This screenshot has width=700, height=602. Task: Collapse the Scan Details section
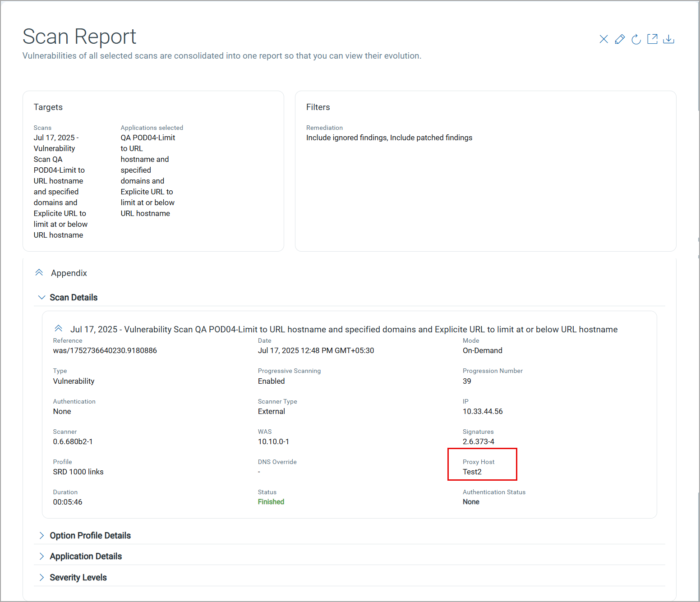click(41, 297)
